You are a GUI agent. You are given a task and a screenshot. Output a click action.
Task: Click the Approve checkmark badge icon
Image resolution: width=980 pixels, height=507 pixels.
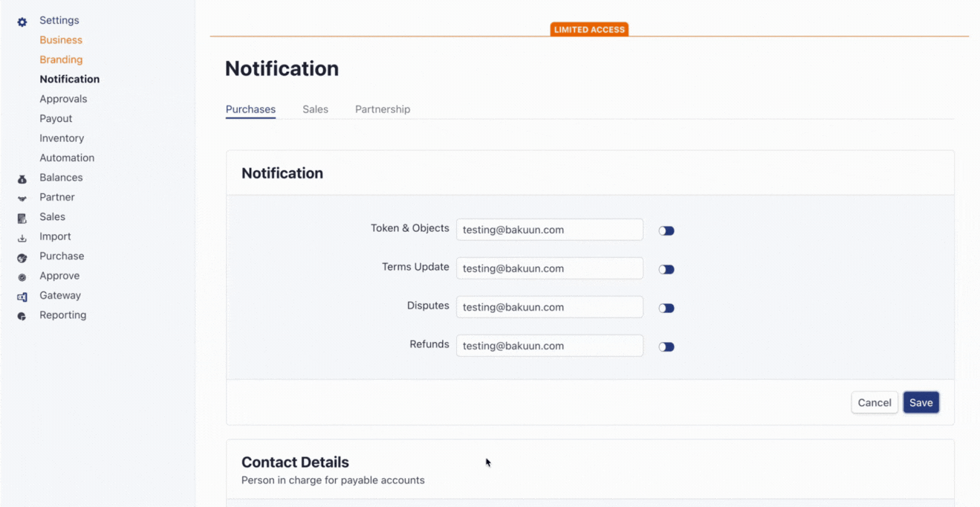(22, 275)
